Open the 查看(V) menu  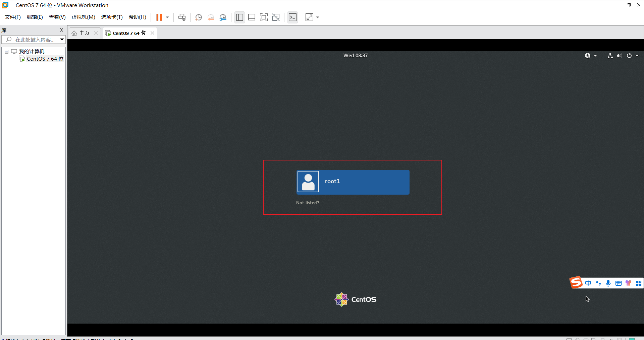tap(57, 17)
